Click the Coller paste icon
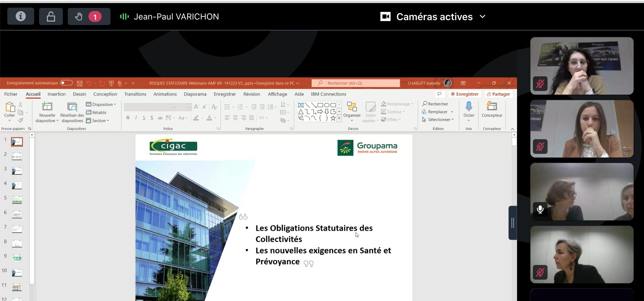644x301 pixels. click(x=9, y=107)
